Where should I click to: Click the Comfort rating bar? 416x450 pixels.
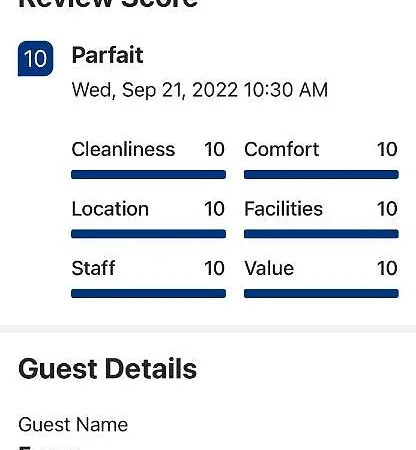pyautogui.click(x=321, y=174)
